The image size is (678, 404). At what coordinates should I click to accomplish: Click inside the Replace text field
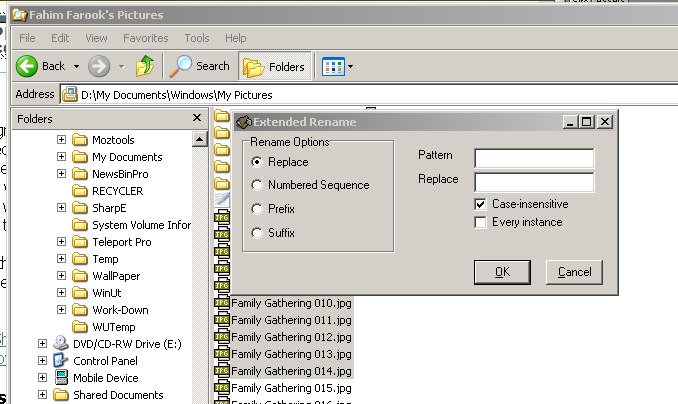[x=534, y=183]
